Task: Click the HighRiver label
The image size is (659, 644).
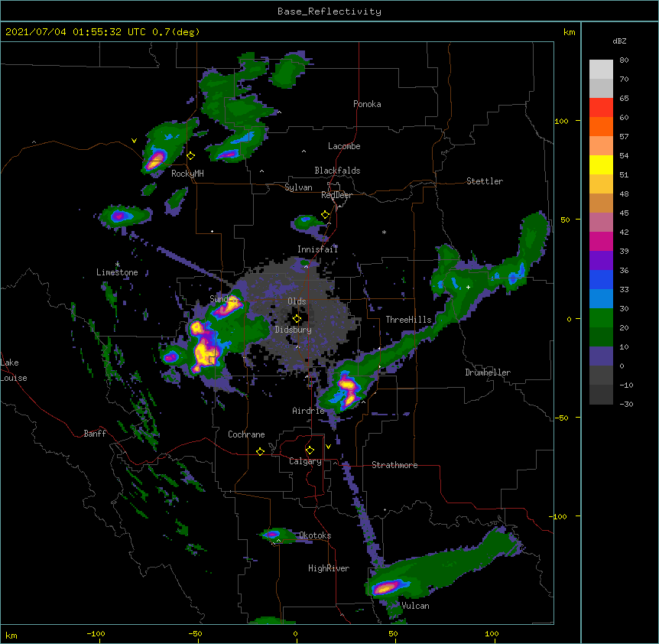Action: click(329, 568)
